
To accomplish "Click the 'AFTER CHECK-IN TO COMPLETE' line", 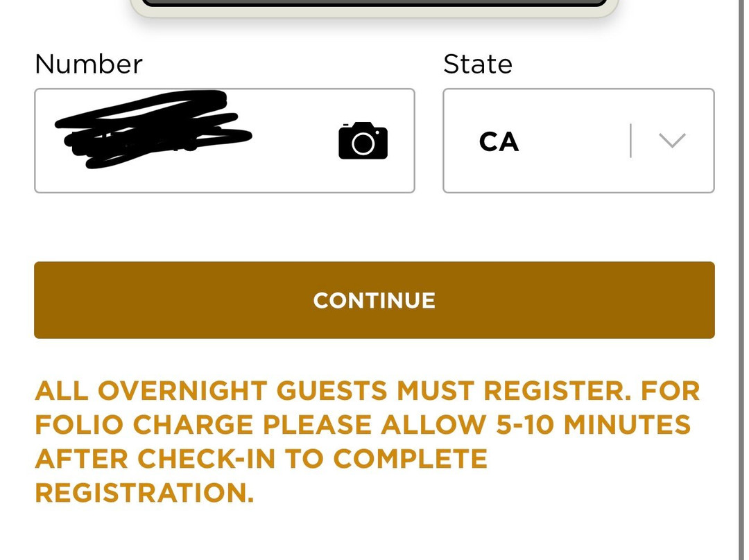I will [x=261, y=459].
